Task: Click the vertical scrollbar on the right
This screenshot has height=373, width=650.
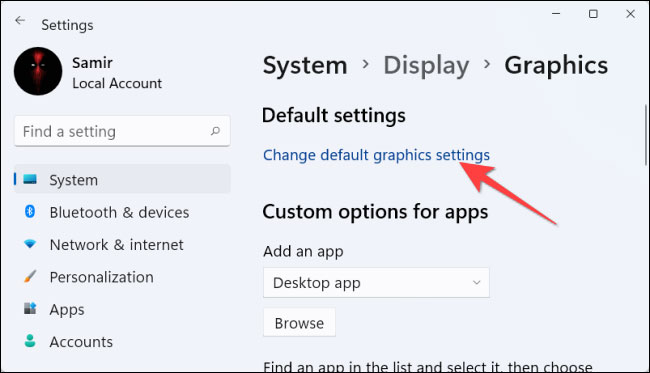Action: [x=646, y=136]
